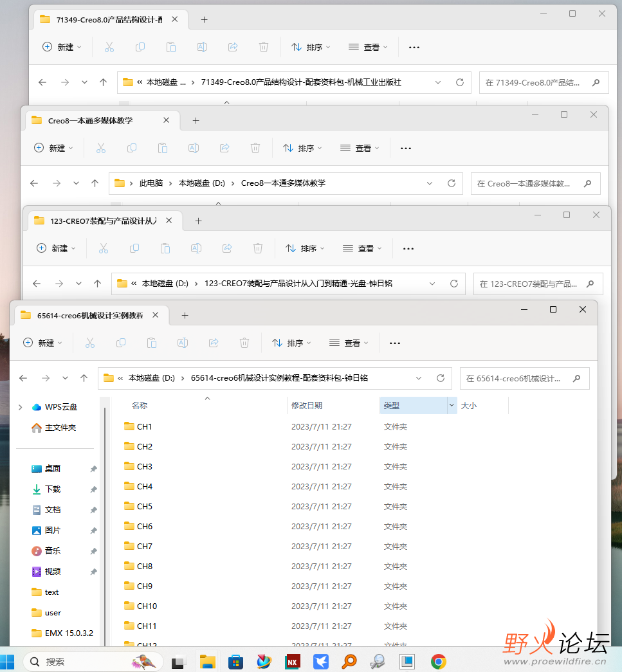This screenshot has height=672, width=622.
Task: Open Google Chrome from the taskbar
Action: point(439,662)
